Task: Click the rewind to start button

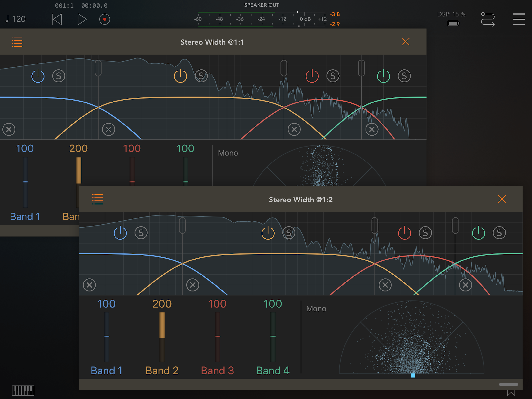Action: click(57, 19)
